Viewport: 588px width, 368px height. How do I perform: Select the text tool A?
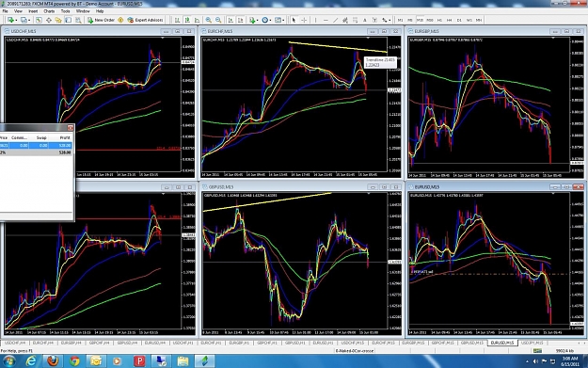point(364,20)
